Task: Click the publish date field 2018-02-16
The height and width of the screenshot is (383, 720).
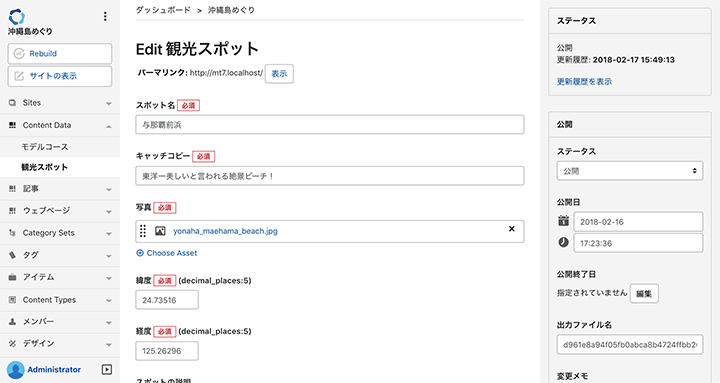Action: pos(638,222)
